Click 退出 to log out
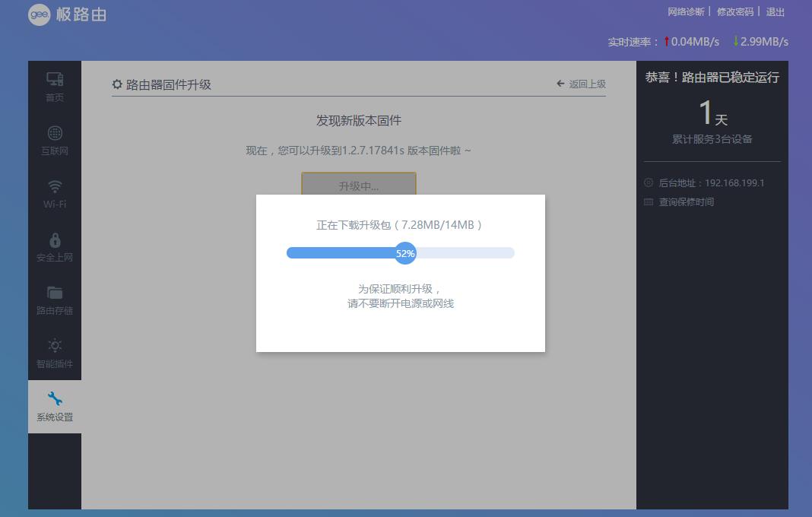The height and width of the screenshot is (517, 812). point(774,12)
